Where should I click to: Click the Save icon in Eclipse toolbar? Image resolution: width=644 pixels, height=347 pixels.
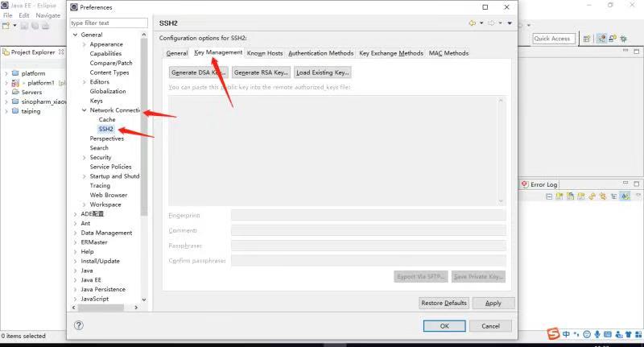pyautogui.click(x=24, y=26)
